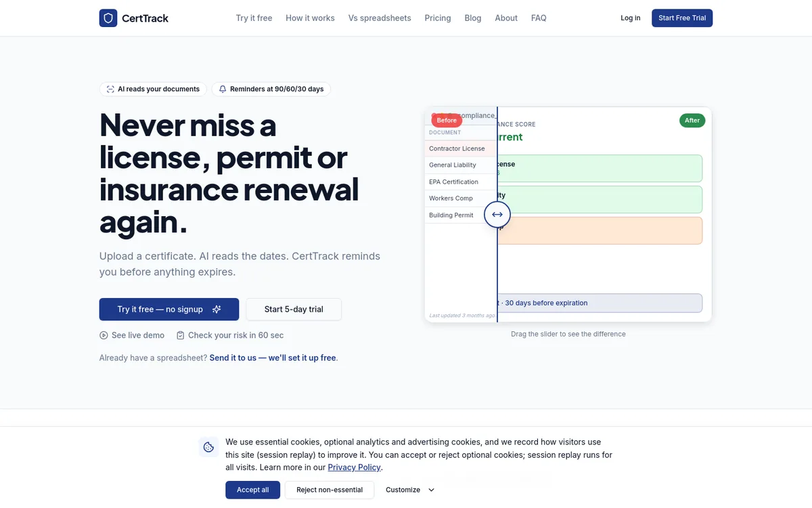Open the Try it free nav item

coord(254,18)
